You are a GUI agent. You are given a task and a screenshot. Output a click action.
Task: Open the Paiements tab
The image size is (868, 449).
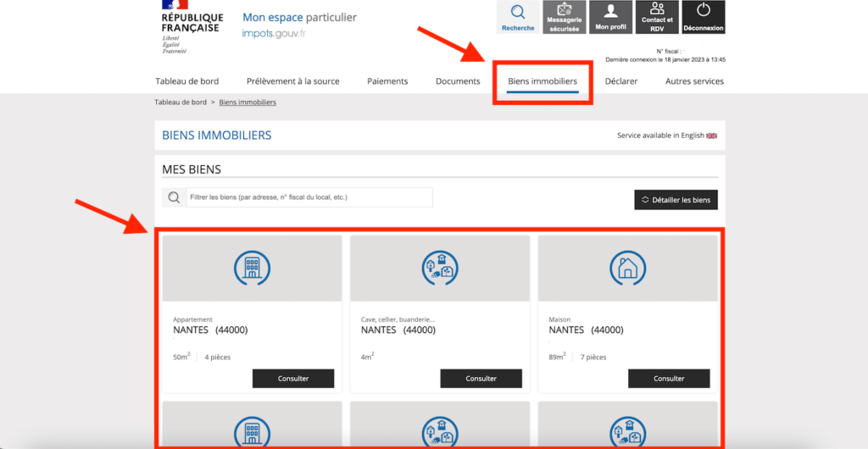click(387, 81)
